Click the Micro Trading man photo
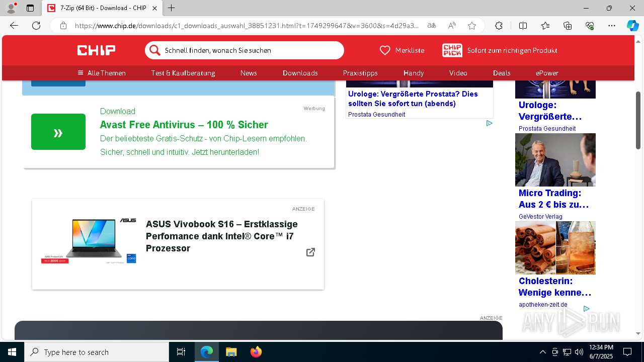 coord(555,160)
